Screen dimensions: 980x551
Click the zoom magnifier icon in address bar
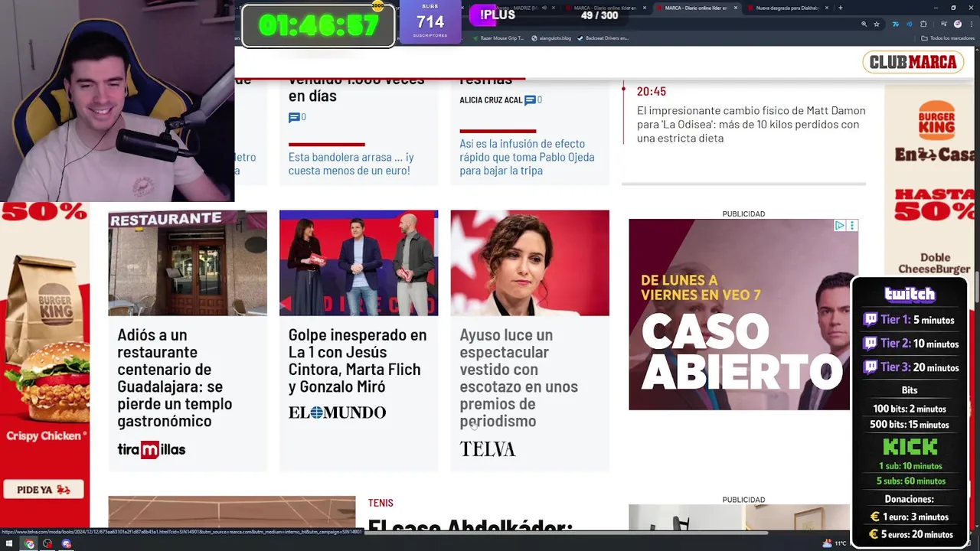pyautogui.click(x=864, y=24)
